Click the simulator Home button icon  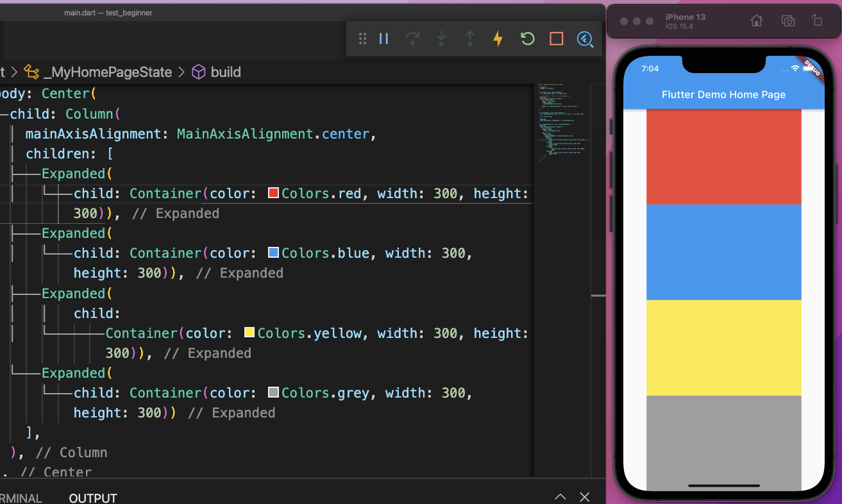click(757, 21)
